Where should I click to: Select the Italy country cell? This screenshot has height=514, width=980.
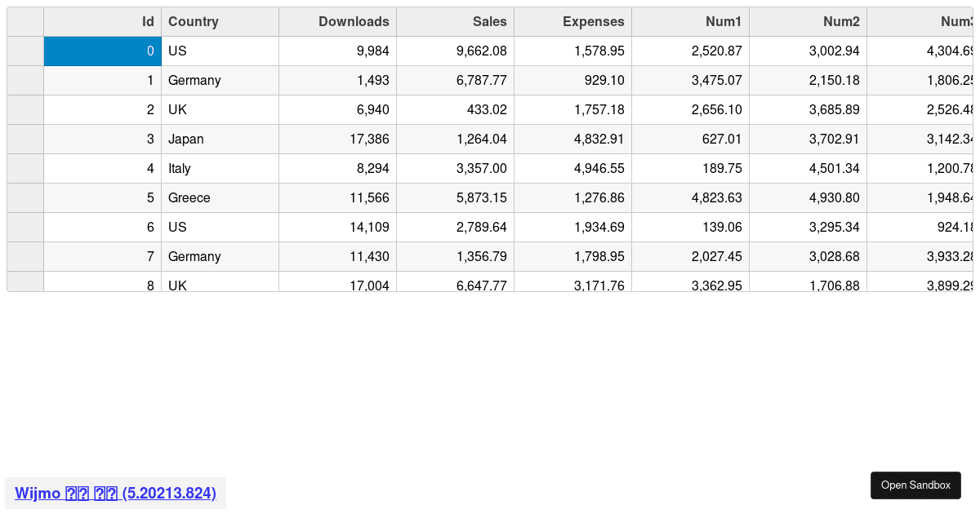pyautogui.click(x=220, y=169)
